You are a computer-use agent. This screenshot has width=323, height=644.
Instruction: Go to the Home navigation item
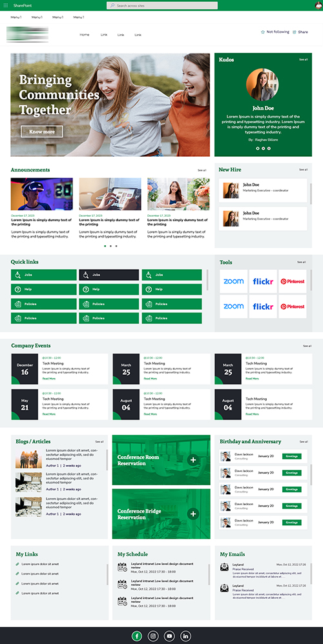click(85, 35)
